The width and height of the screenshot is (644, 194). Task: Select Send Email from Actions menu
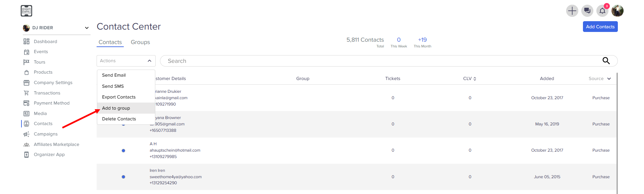pyautogui.click(x=126, y=75)
